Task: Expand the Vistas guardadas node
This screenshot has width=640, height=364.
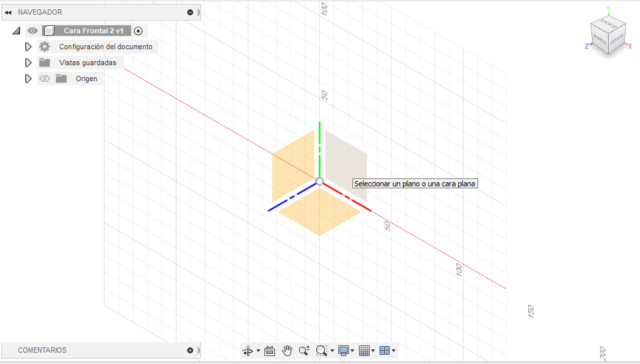Action: tap(28, 63)
